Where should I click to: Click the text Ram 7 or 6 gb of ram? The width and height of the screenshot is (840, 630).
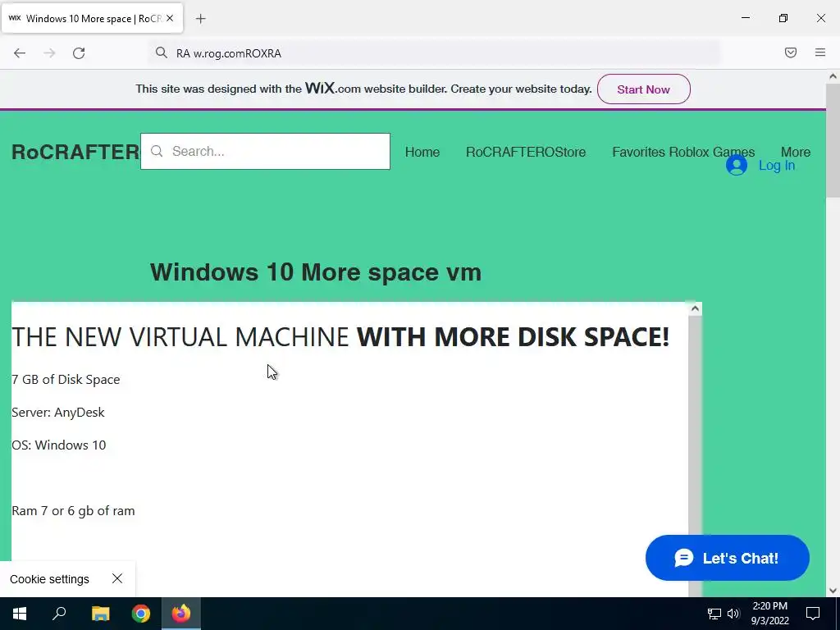tap(73, 510)
